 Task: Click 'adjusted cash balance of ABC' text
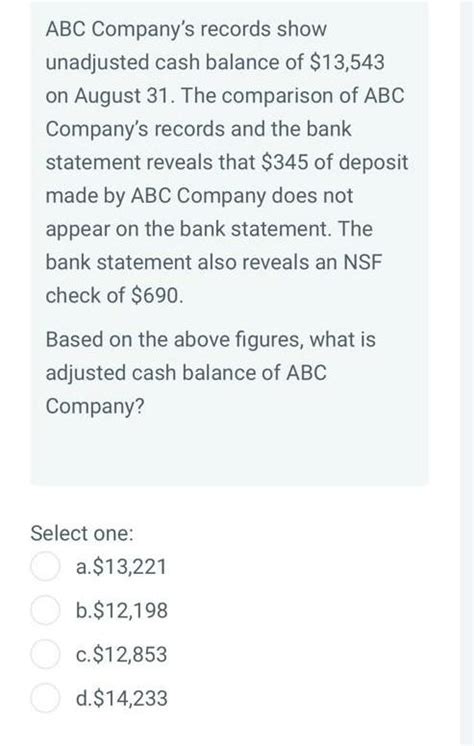coord(186,373)
